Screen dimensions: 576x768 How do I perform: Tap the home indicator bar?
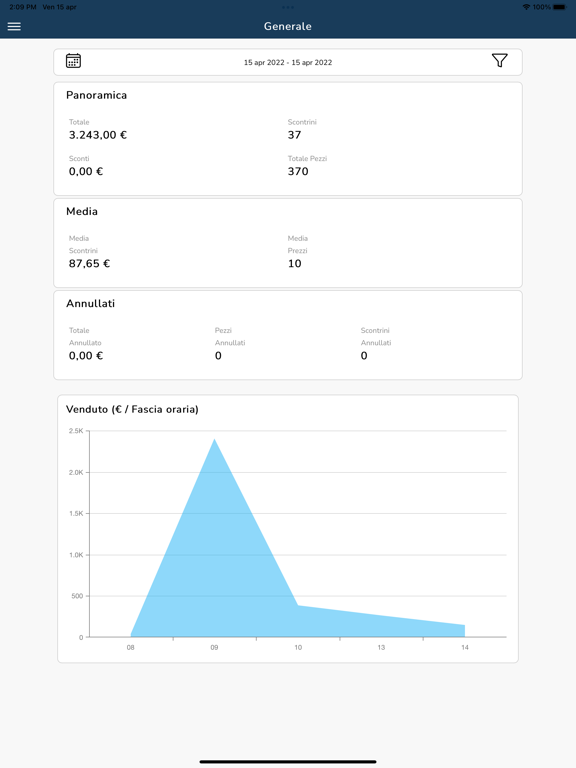[x=288, y=762]
